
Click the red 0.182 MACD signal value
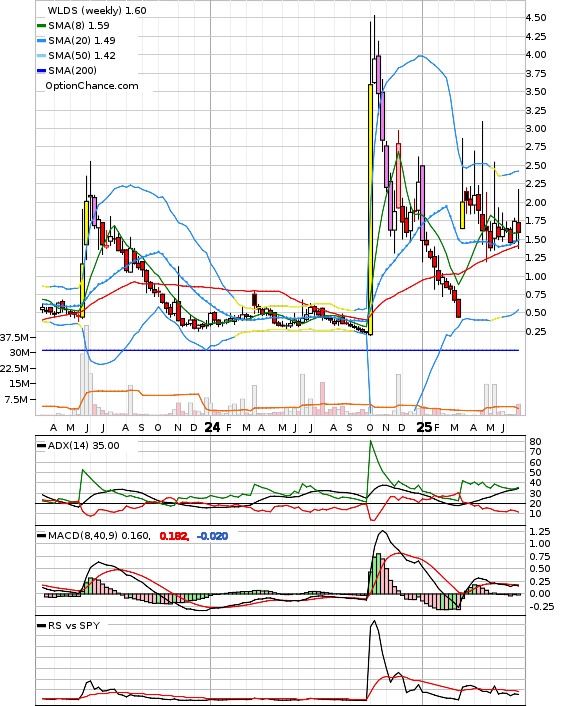(x=174, y=536)
